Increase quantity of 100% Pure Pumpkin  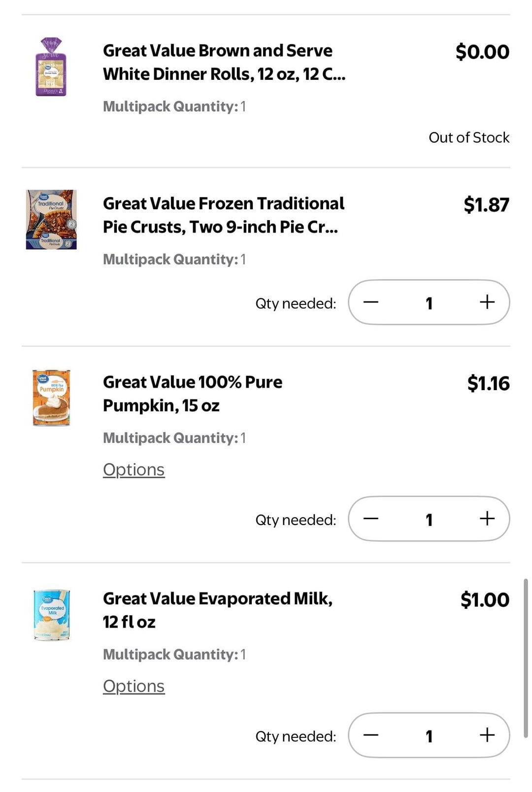[x=487, y=519]
